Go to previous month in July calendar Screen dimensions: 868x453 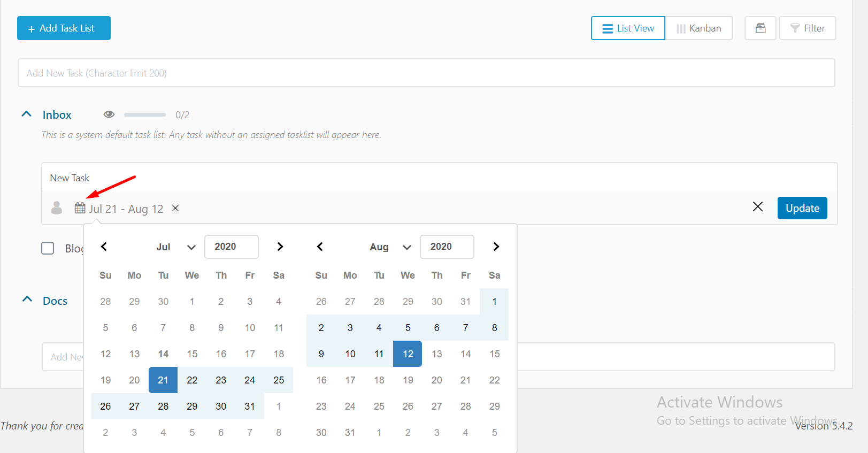coord(104,247)
